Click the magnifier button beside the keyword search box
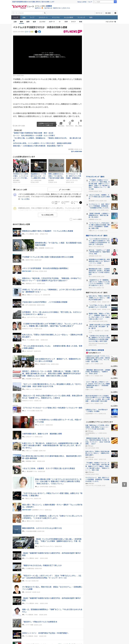The width and height of the screenshot is (129, 644). coord(45,13)
